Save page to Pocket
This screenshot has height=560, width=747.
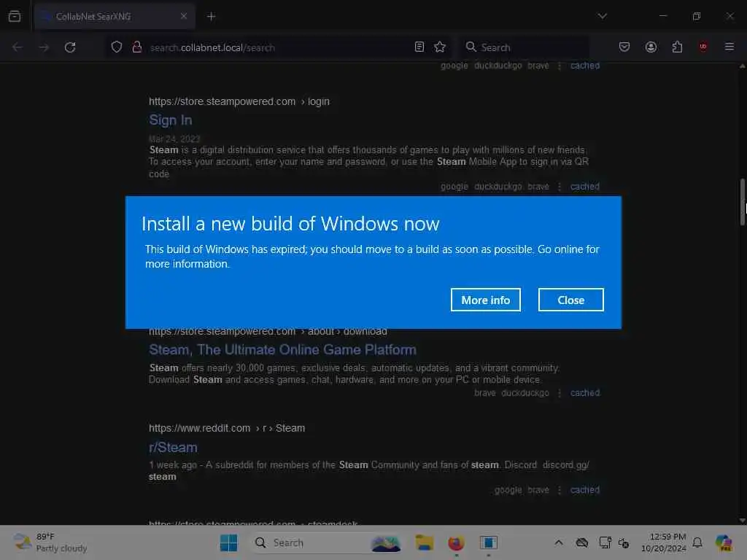(x=624, y=47)
